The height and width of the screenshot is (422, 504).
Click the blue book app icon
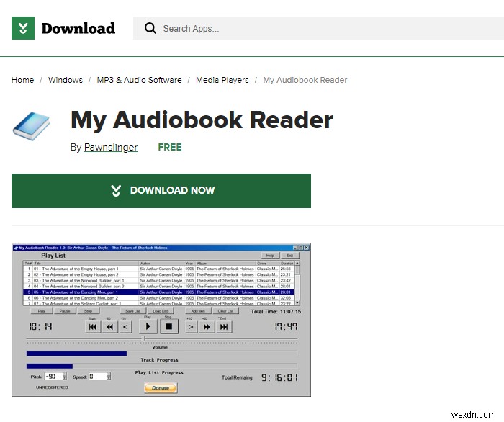[31, 126]
